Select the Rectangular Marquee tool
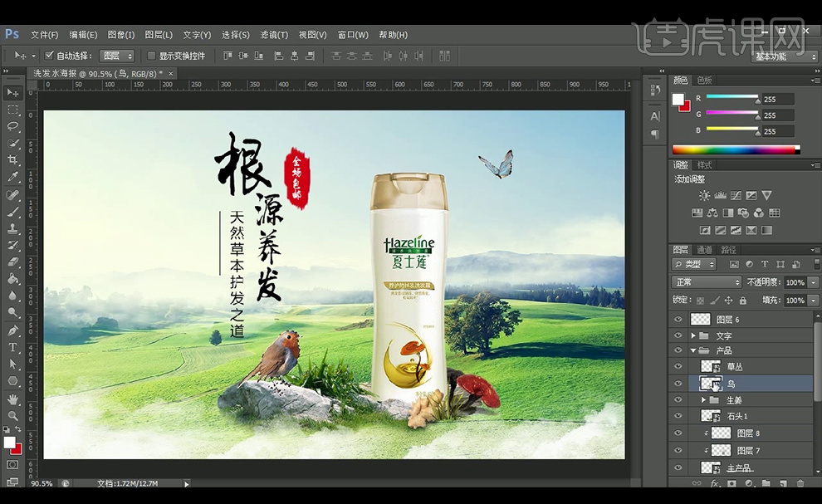 pyautogui.click(x=12, y=110)
